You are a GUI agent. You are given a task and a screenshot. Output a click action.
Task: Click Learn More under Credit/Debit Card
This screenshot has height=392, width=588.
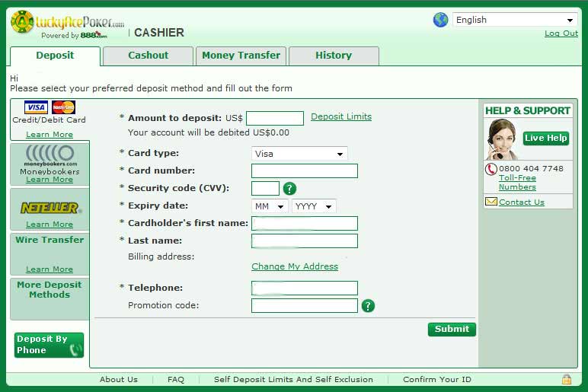50,135
